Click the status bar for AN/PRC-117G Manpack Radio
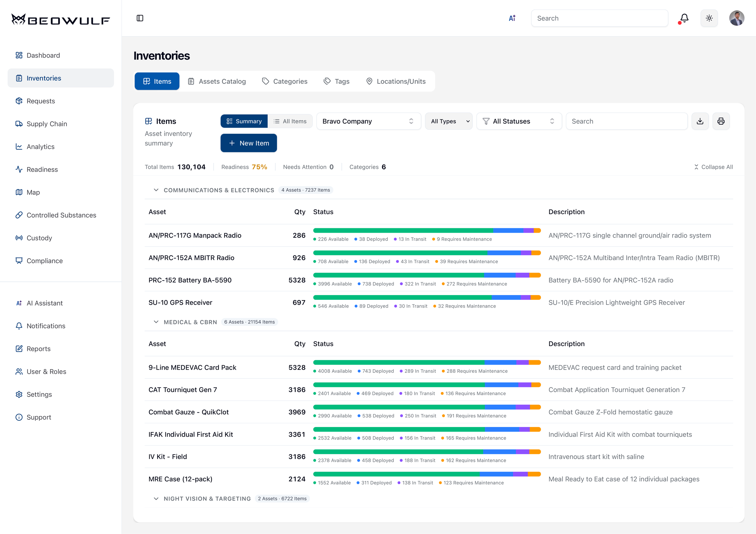756x534 pixels. coord(427,230)
